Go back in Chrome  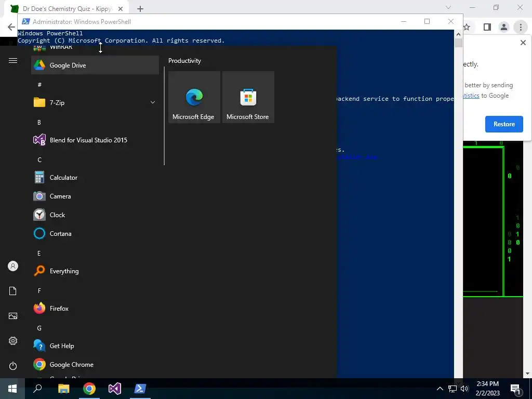11,27
